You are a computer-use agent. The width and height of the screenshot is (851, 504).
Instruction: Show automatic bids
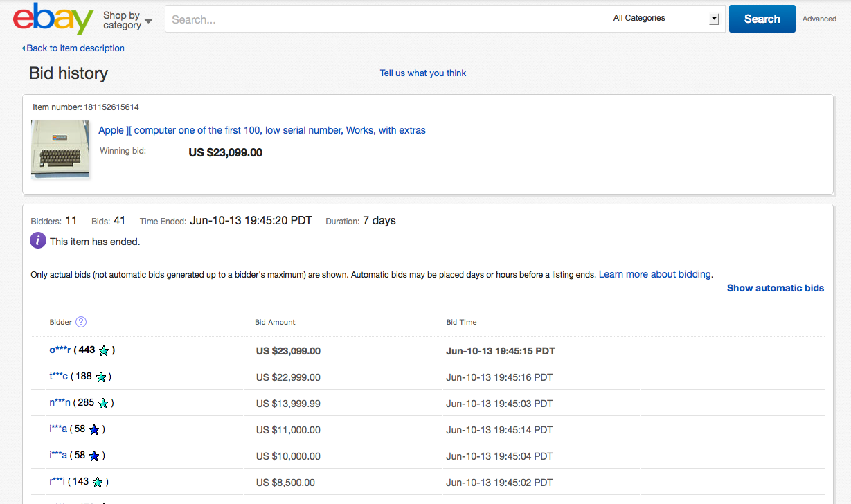coord(775,288)
